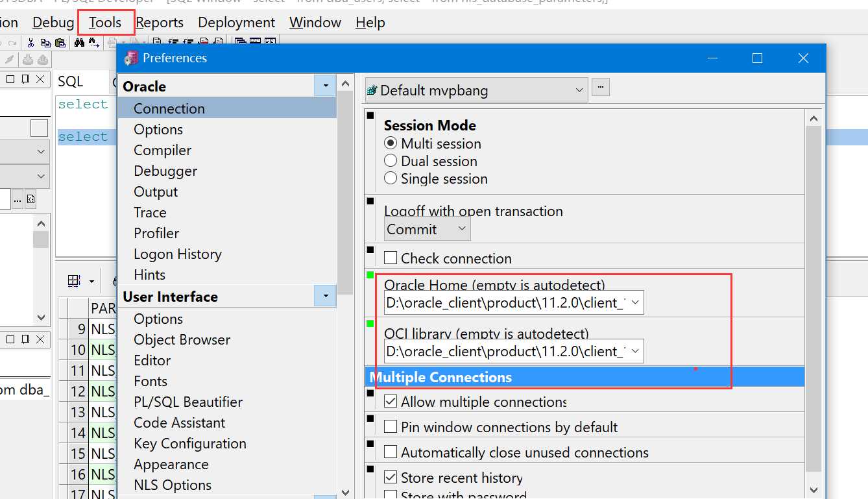Viewport: 868px width, 499px height.
Task: Enable Automatically close unused connections
Action: click(391, 452)
